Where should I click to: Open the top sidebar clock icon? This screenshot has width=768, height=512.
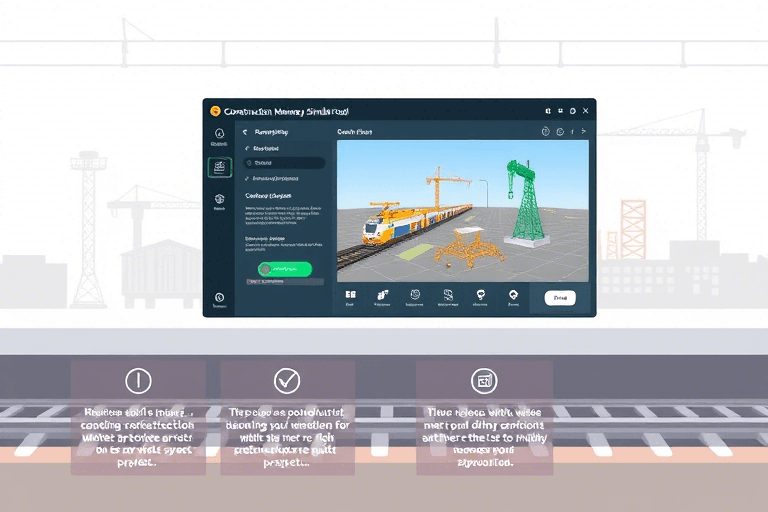point(219,134)
